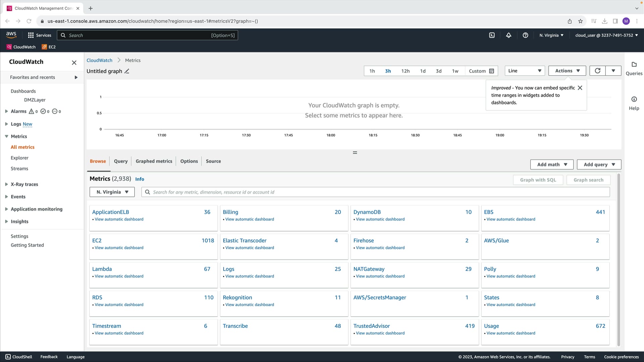This screenshot has width=644, height=362.
Task: Open the Services grid menu
Action: point(40,35)
